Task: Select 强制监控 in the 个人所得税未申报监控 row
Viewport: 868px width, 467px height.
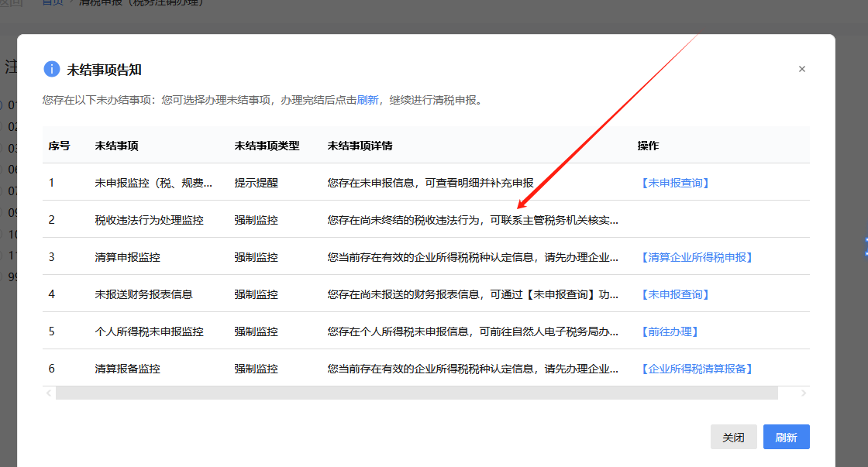Action: (256, 331)
